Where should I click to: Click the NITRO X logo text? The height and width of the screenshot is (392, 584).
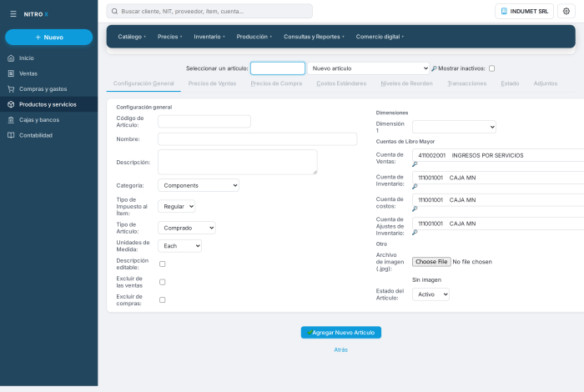(36, 14)
